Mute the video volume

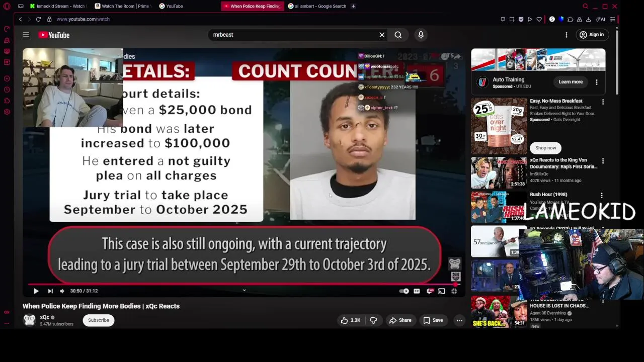coord(62,291)
